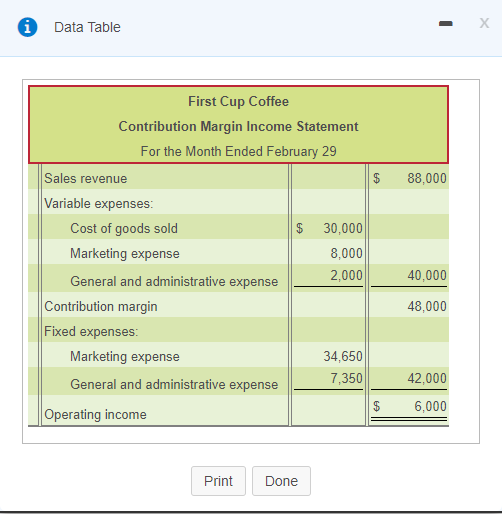Click the 40,000 total variable expenses
The width and height of the screenshot is (502, 514).
tap(427, 275)
